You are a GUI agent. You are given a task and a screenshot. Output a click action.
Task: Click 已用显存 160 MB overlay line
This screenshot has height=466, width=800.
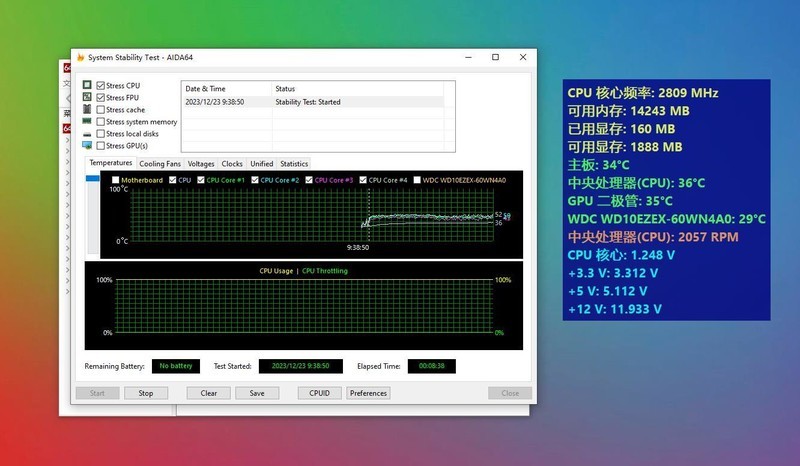coord(621,129)
